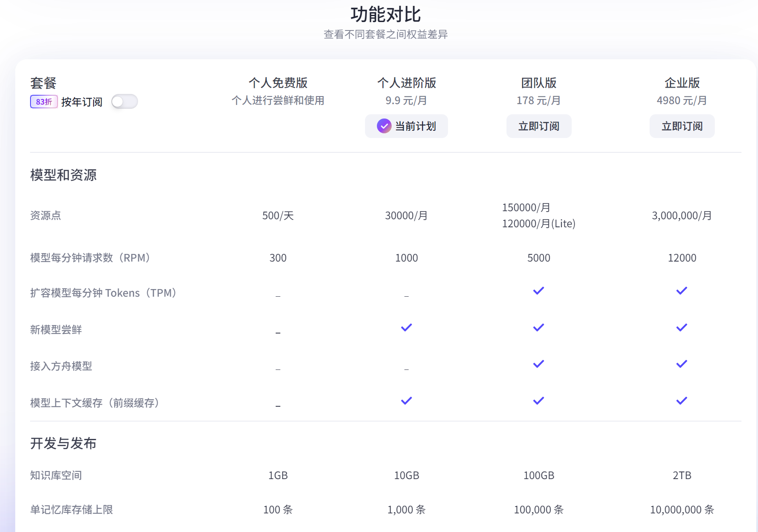
Task: Click the 9.9 元/月 price text
Action: 407,101
